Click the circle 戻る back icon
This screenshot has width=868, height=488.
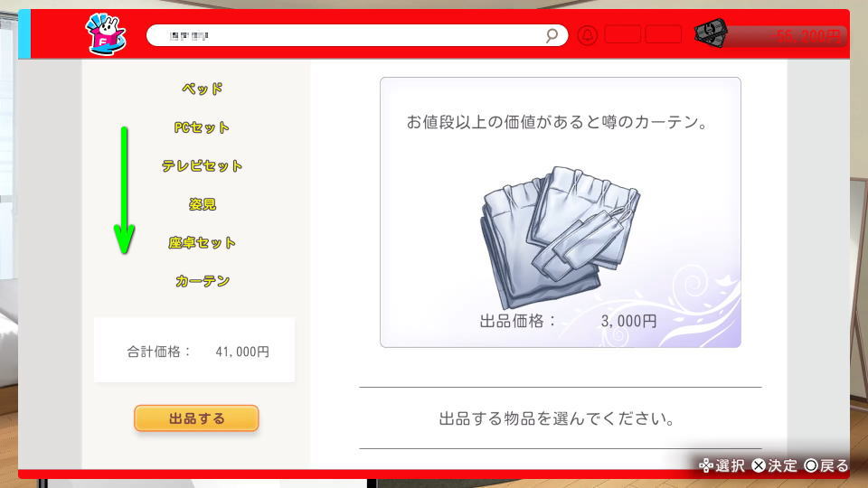[811, 466]
